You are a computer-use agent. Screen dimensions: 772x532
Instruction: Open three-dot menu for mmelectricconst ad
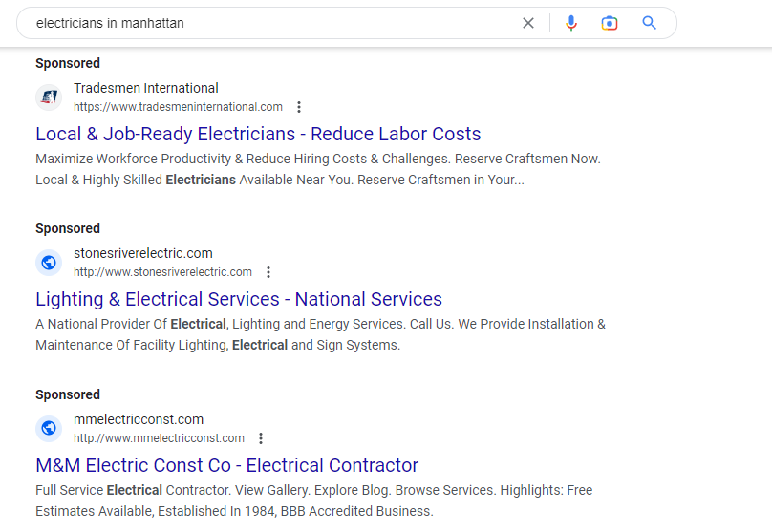pyautogui.click(x=261, y=438)
